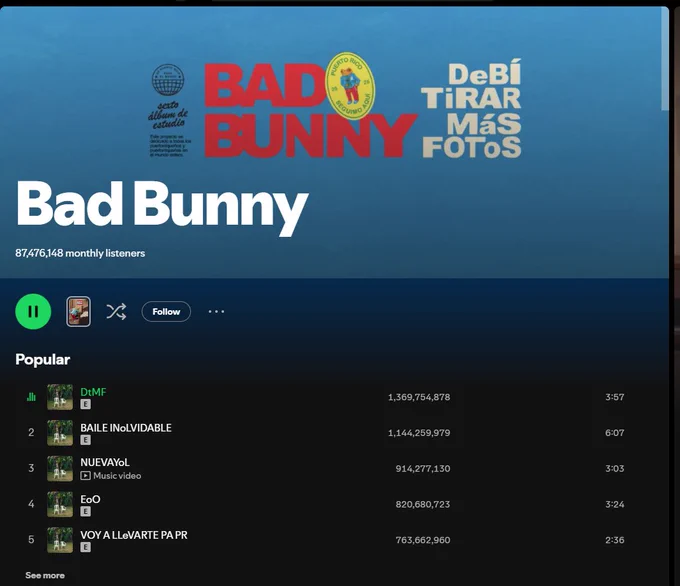Viewport: 680px width, 586px height.
Task: Click the page vertical scrollbar thumb
Action: tap(665, 59)
